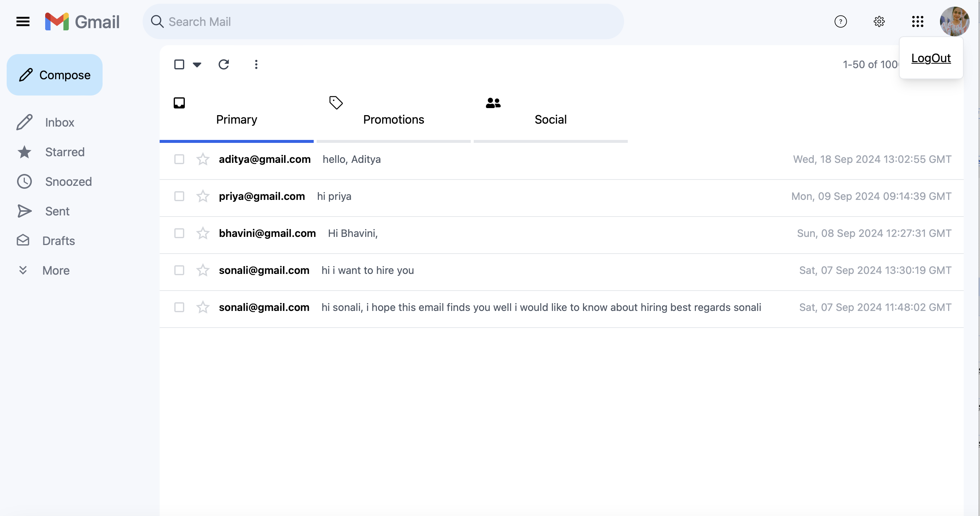Open the Snoozed folder

click(x=69, y=182)
